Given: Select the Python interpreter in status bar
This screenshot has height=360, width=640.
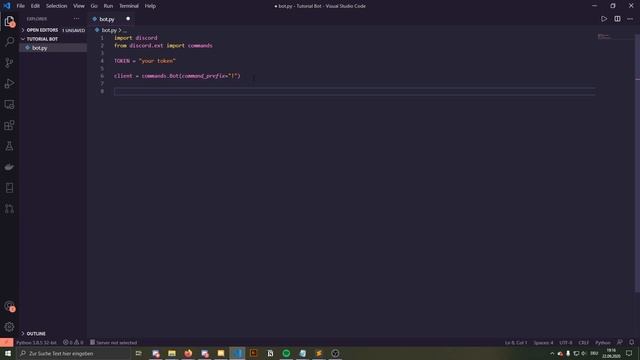Looking at the screenshot, I should click(x=36, y=342).
